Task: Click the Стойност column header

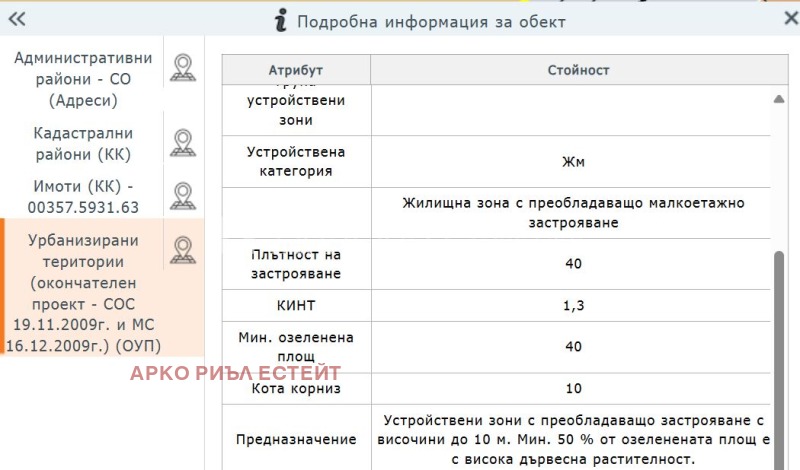Action: (578, 71)
